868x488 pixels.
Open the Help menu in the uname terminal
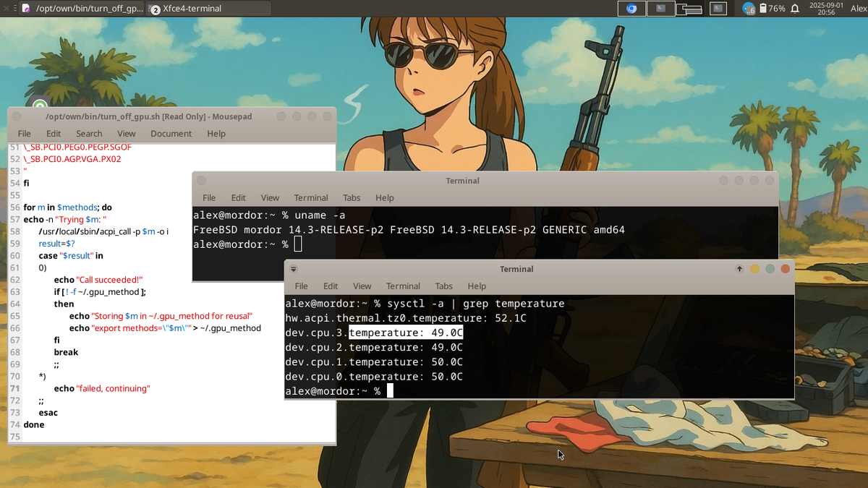[x=385, y=198]
